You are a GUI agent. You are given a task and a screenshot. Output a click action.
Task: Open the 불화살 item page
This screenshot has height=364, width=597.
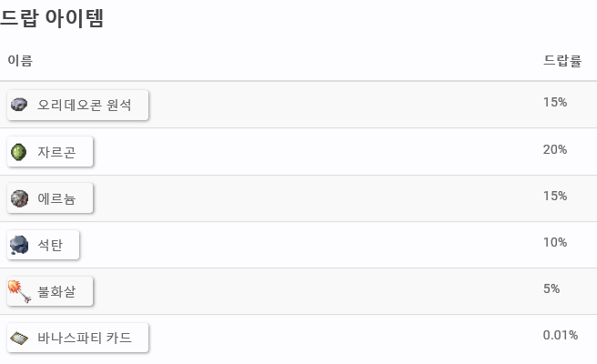[x=50, y=291]
